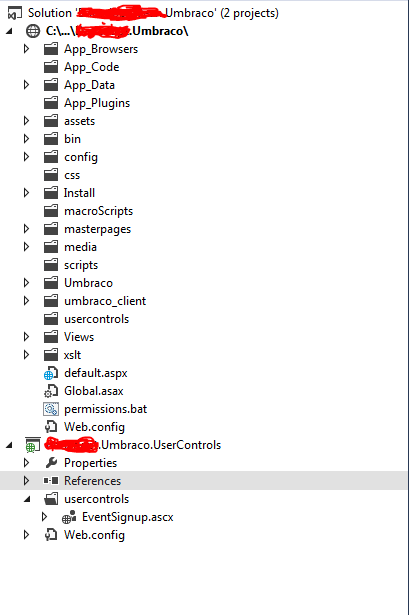Click the Global.asax gear file icon
The height and width of the screenshot is (615, 409).
coord(51,391)
